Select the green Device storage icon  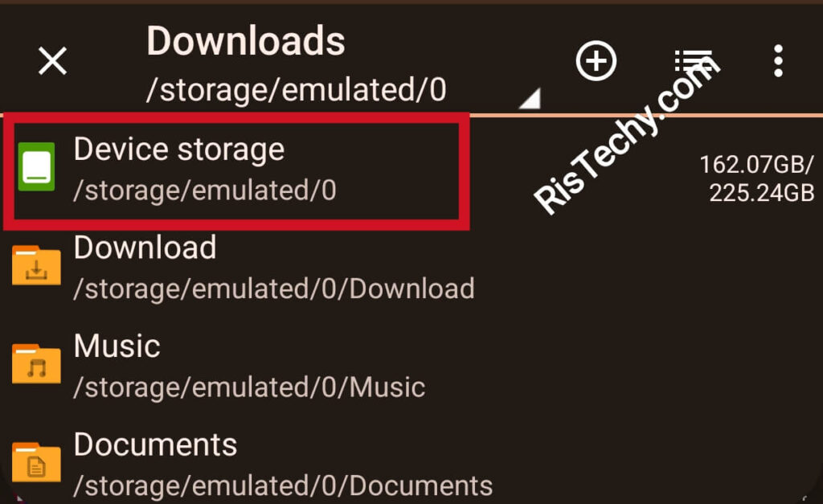click(36, 166)
